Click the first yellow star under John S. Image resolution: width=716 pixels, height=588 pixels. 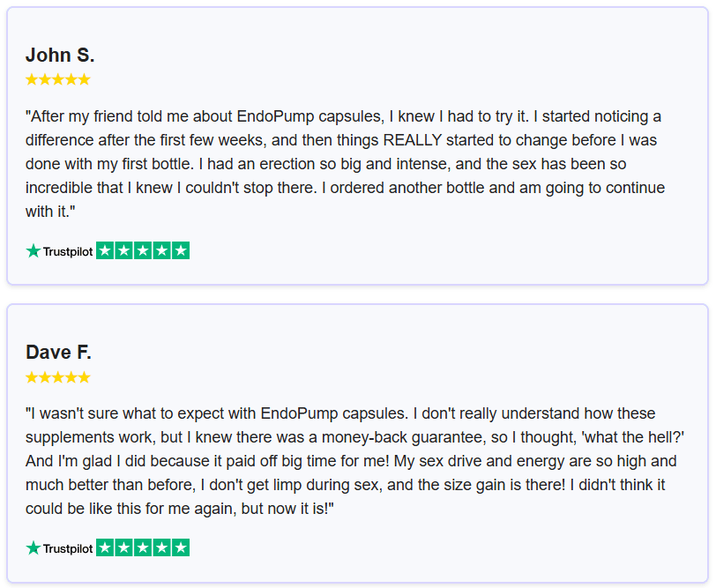click(32, 79)
